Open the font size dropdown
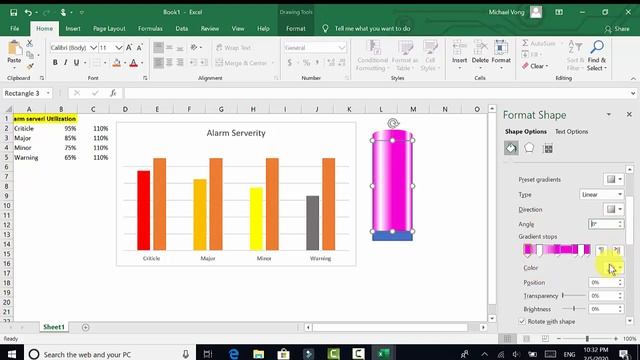This screenshot has height=360, width=640. tap(119, 48)
